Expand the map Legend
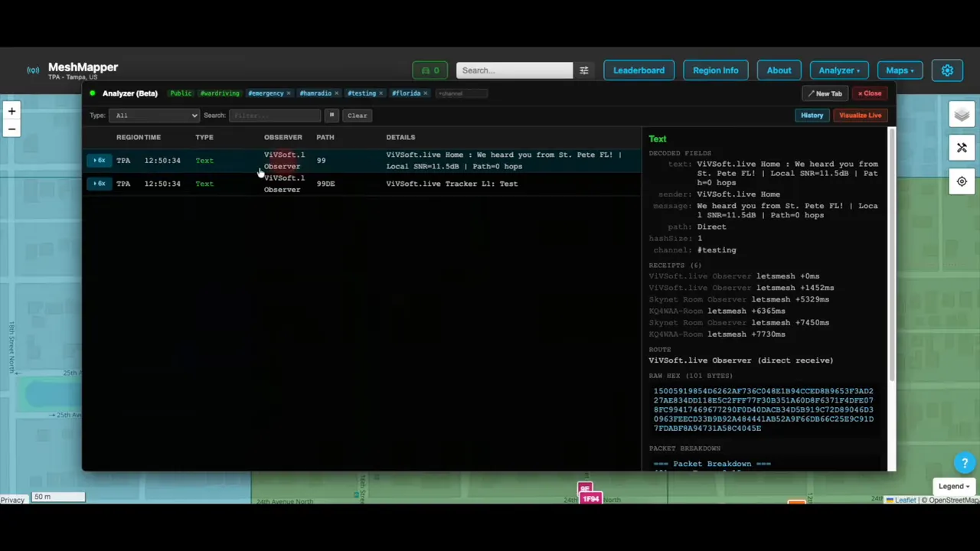The width and height of the screenshot is (980, 551). (x=954, y=486)
